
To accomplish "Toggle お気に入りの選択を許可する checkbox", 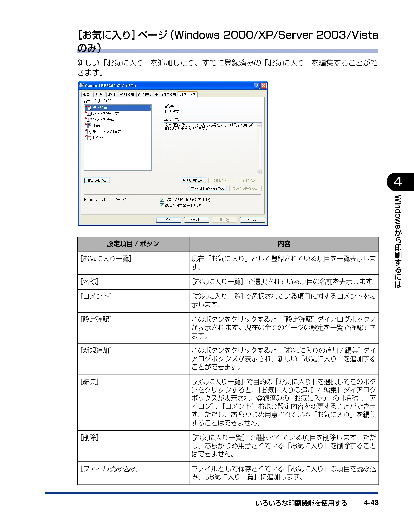I will (x=162, y=200).
